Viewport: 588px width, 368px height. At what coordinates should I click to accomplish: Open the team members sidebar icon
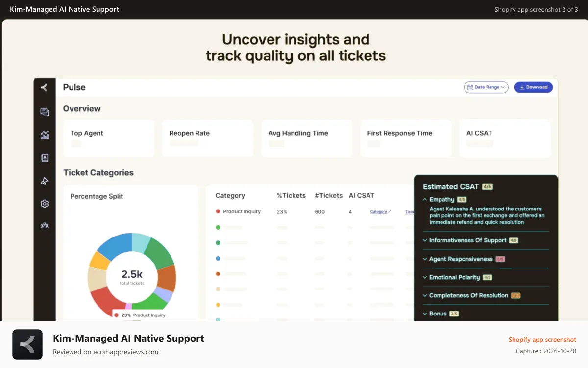coord(45,226)
